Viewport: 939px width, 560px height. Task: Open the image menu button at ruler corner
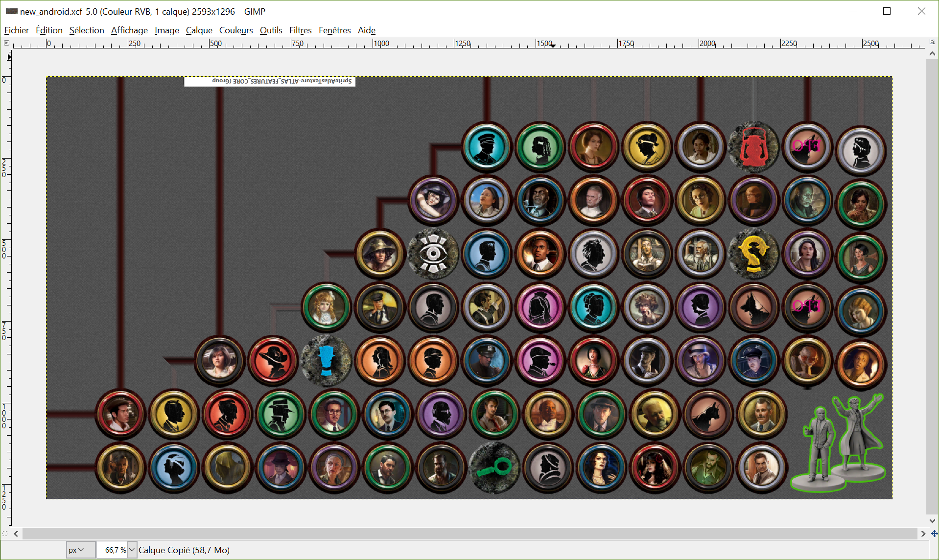pos(6,43)
